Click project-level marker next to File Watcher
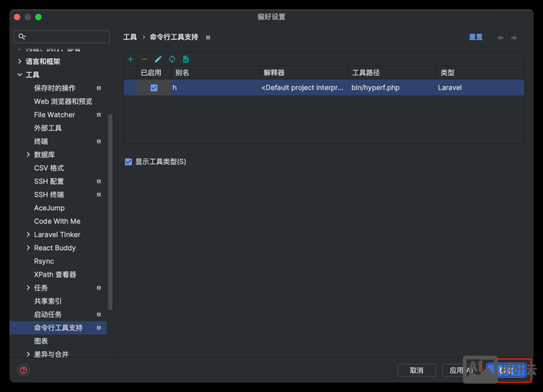The width and height of the screenshot is (543, 392). [99, 115]
